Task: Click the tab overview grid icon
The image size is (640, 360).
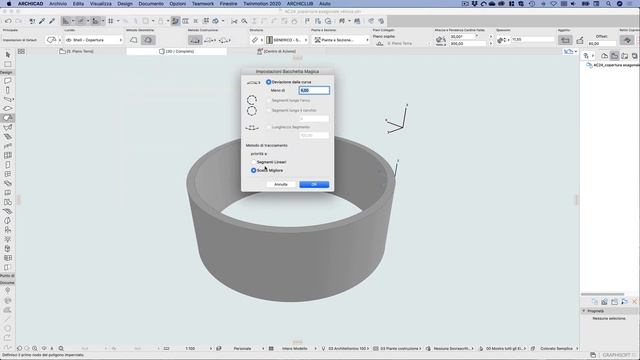Action: pyautogui.click(x=21, y=51)
